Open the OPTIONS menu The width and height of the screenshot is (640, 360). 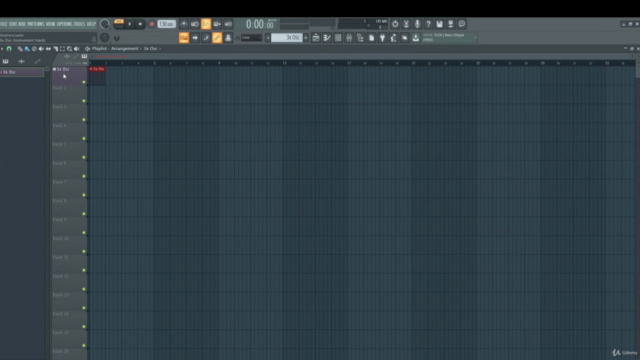click(x=64, y=24)
